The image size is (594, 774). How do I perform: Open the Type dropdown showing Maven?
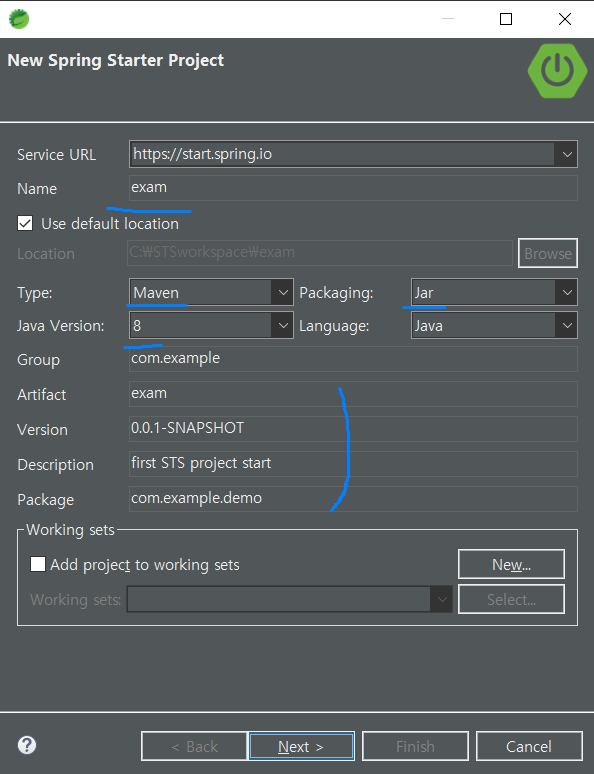pyautogui.click(x=282, y=293)
